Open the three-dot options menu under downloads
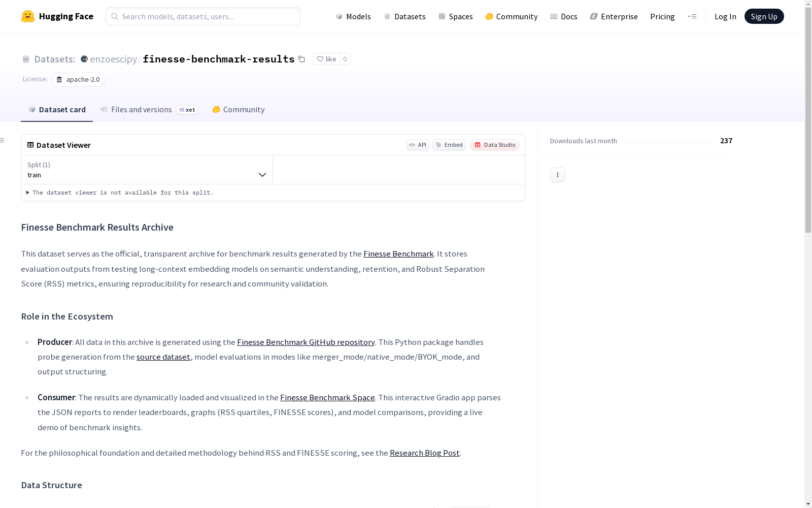 coord(557,175)
